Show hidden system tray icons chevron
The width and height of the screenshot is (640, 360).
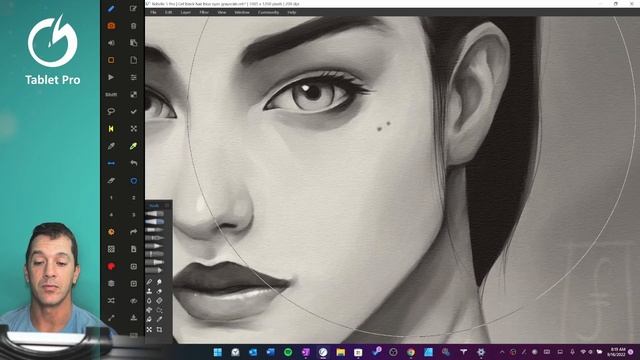point(502,352)
